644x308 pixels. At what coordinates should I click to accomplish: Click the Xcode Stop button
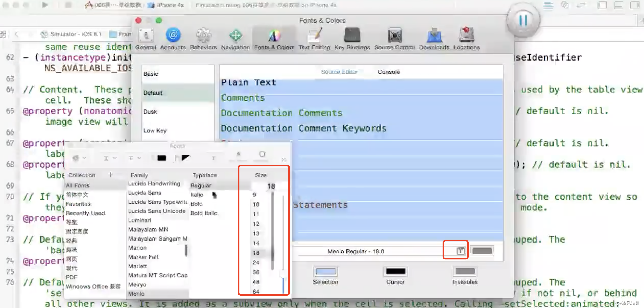point(68,5)
